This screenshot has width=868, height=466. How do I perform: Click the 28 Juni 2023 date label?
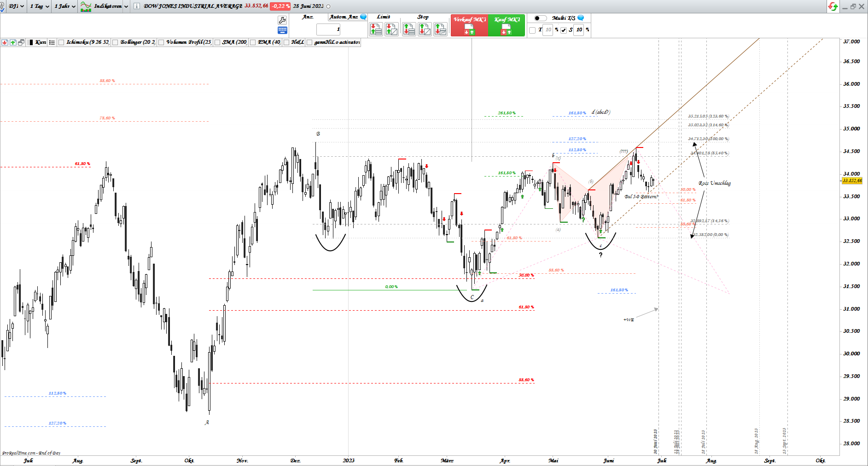pyautogui.click(x=308, y=6)
